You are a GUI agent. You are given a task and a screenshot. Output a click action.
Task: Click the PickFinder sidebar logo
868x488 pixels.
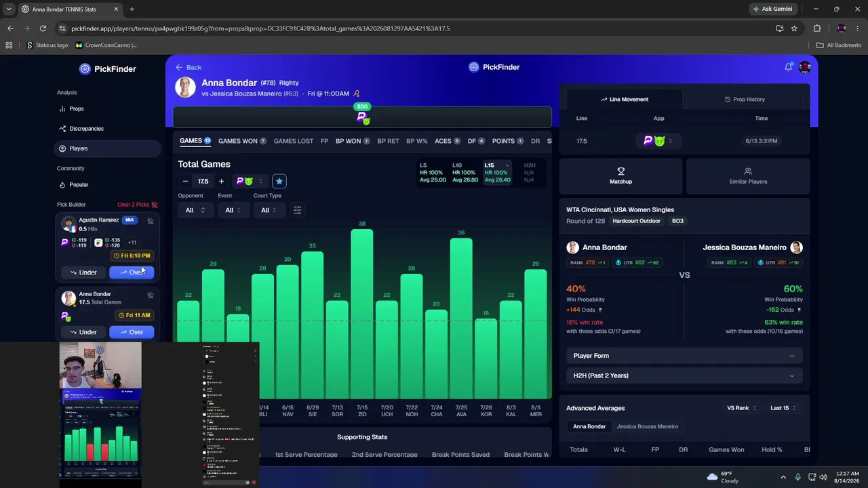[108, 68]
